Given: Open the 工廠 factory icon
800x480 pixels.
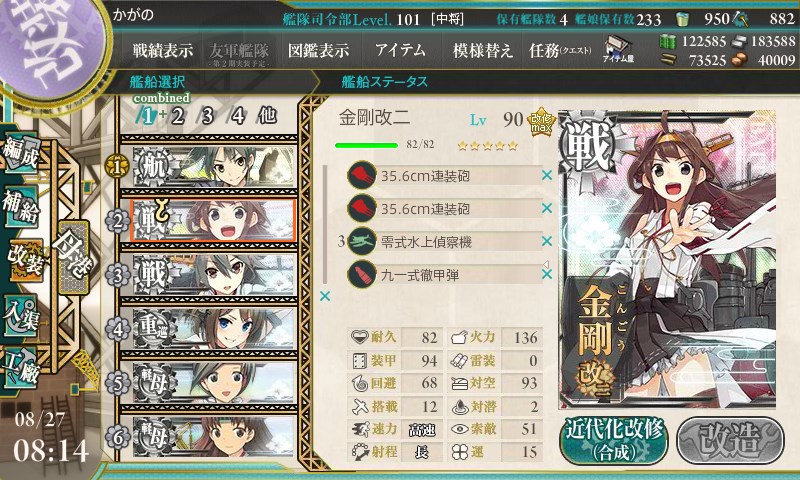Looking at the screenshot, I should pyautogui.click(x=21, y=368).
